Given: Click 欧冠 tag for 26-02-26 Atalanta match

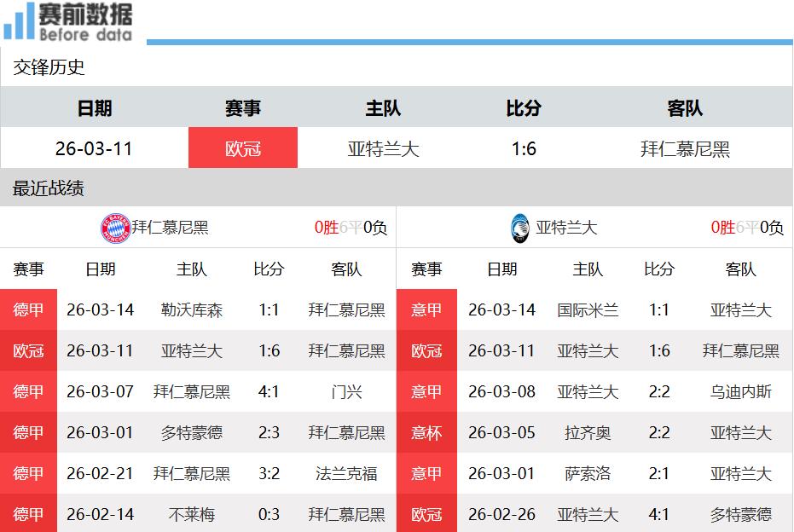Looking at the screenshot, I should 426,513.
